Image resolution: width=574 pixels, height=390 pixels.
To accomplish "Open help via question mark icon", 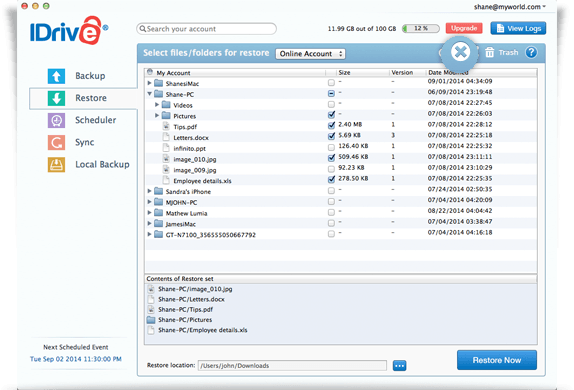I will (531, 53).
